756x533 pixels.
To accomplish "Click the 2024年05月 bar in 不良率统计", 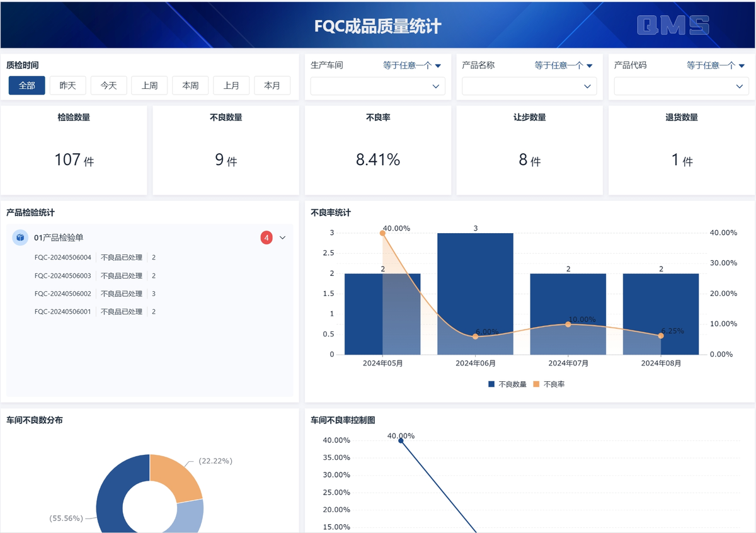I will 382,314.
